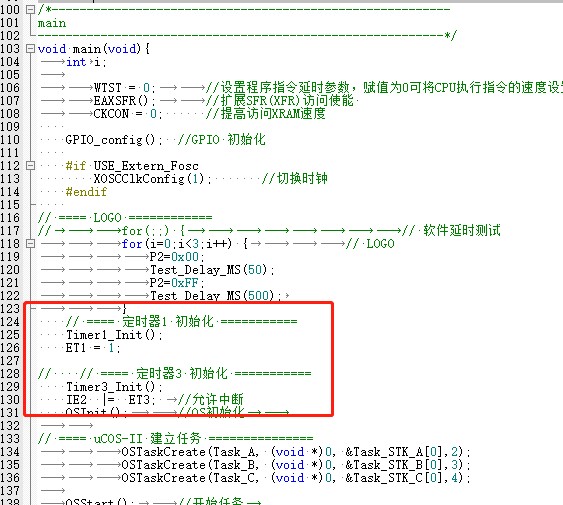Click the 'OSTaskCreate(Task_A' line
The image size is (563, 505).
[x=296, y=452]
